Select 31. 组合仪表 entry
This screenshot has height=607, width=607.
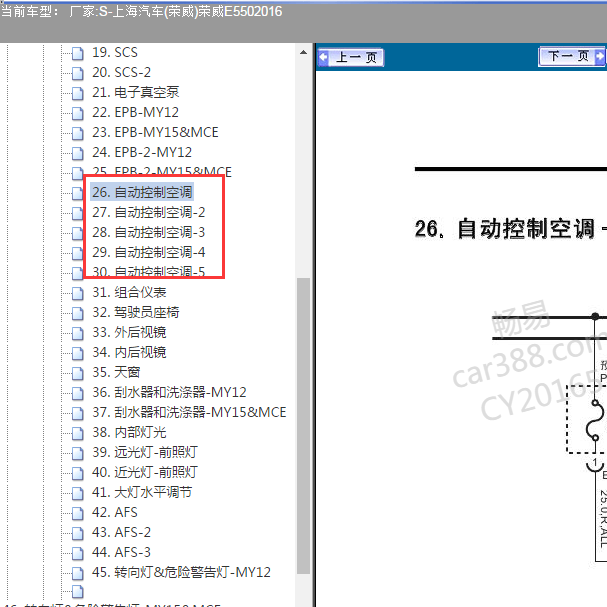(129, 292)
